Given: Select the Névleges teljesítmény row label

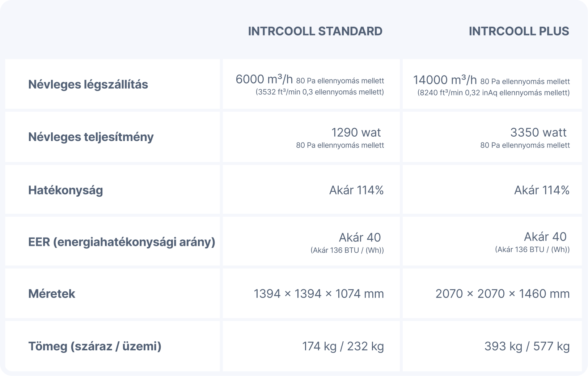Looking at the screenshot, I should point(91,137).
